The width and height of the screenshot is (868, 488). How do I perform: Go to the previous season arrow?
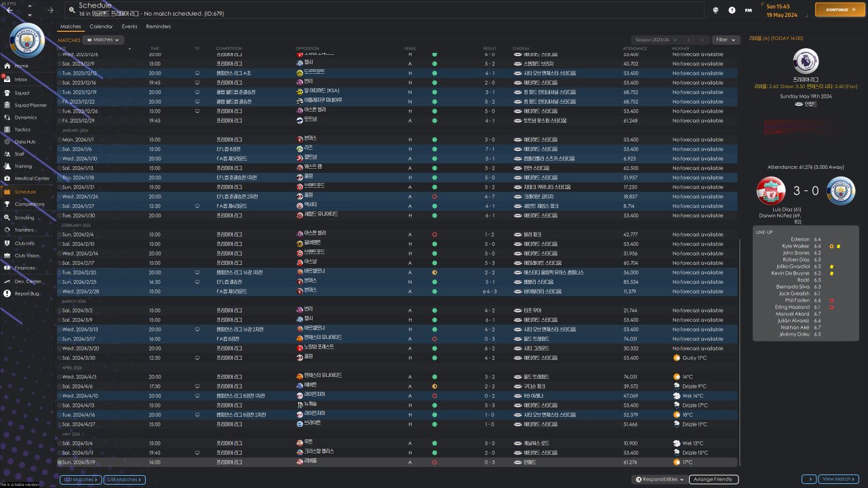pos(688,40)
